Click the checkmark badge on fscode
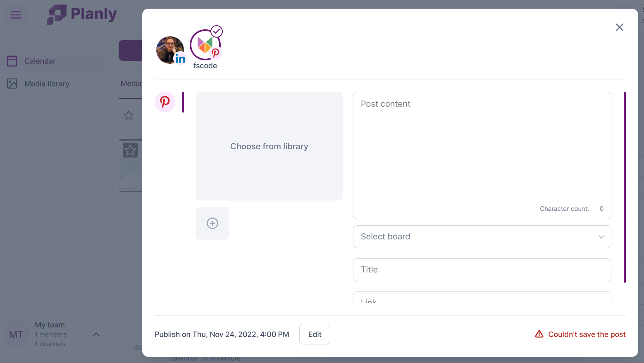This screenshot has width=644, height=363. 217,31
